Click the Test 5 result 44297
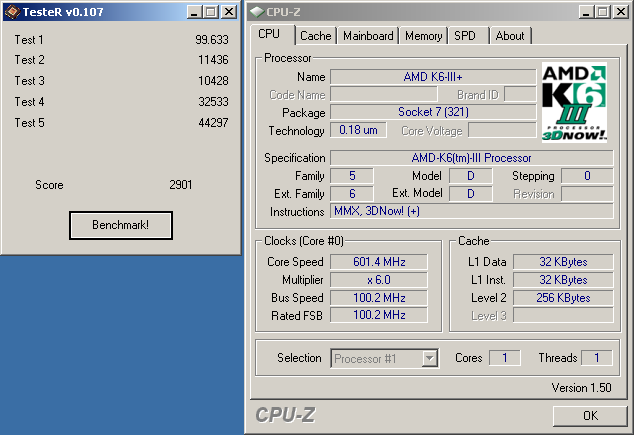 pyautogui.click(x=213, y=122)
